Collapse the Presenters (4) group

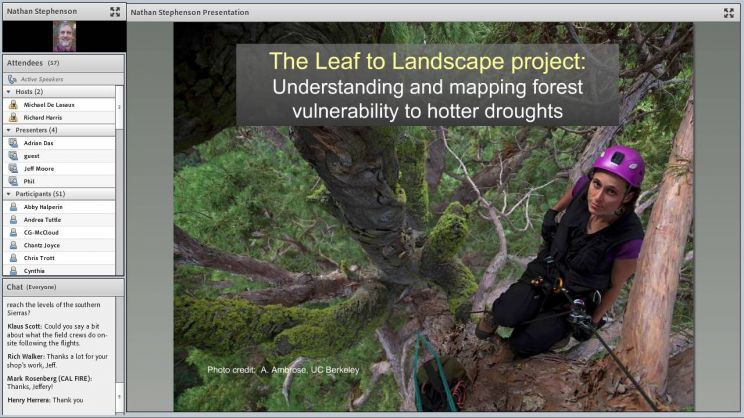[x=9, y=130]
